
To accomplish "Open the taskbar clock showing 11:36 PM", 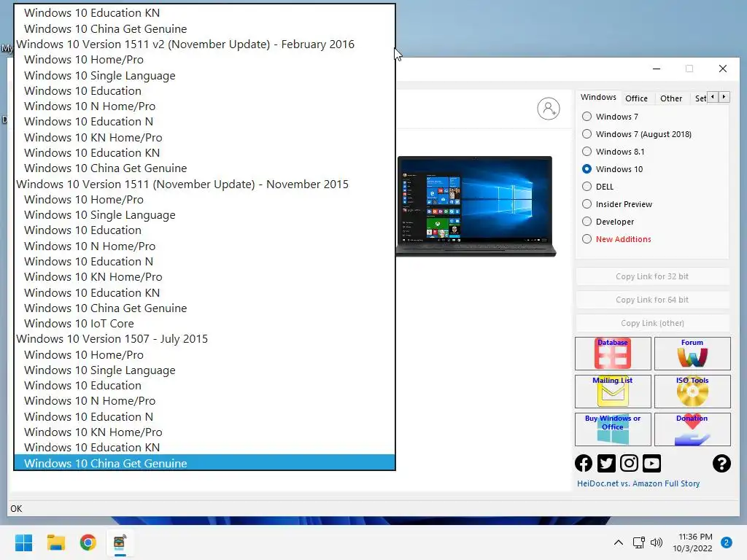I will click(693, 542).
